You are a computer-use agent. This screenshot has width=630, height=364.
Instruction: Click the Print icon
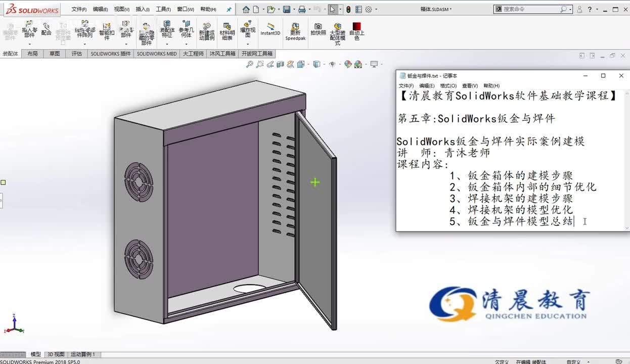(x=302, y=9)
